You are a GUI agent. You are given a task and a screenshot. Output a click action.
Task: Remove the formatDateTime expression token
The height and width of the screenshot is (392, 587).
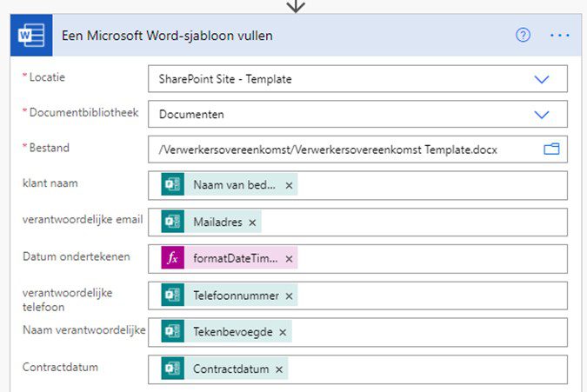pyautogui.click(x=289, y=259)
